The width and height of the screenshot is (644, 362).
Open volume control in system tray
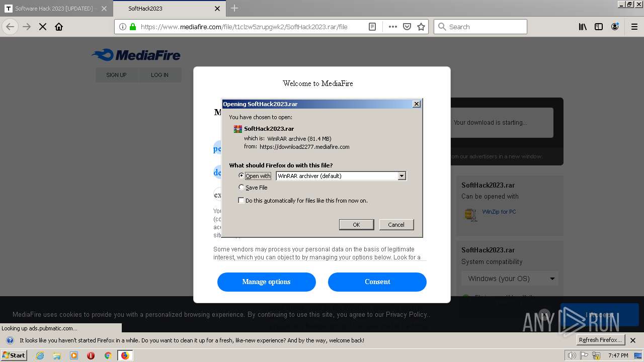[x=572, y=355]
